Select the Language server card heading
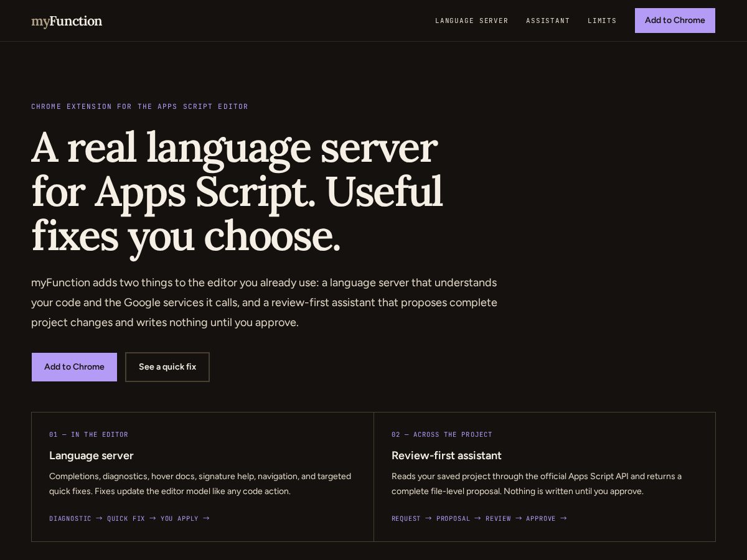 [x=92, y=455]
